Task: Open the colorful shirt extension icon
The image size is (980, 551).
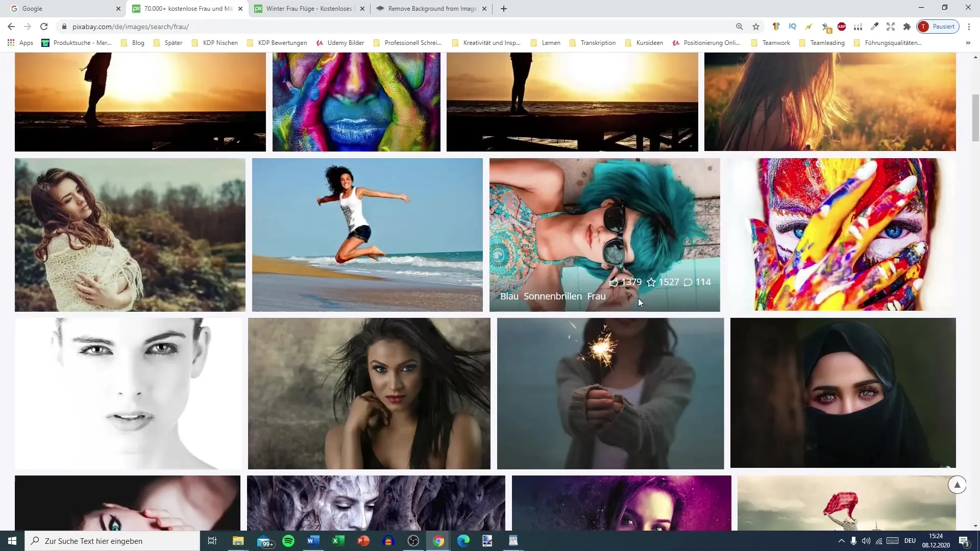Action: click(x=776, y=27)
